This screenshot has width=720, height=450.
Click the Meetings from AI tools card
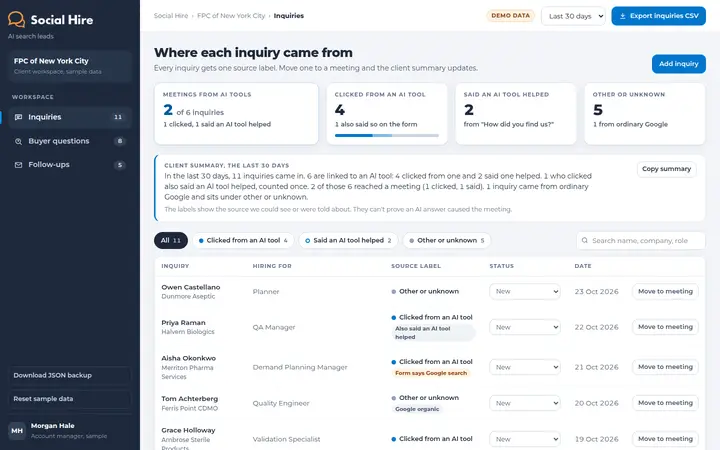[236, 113]
